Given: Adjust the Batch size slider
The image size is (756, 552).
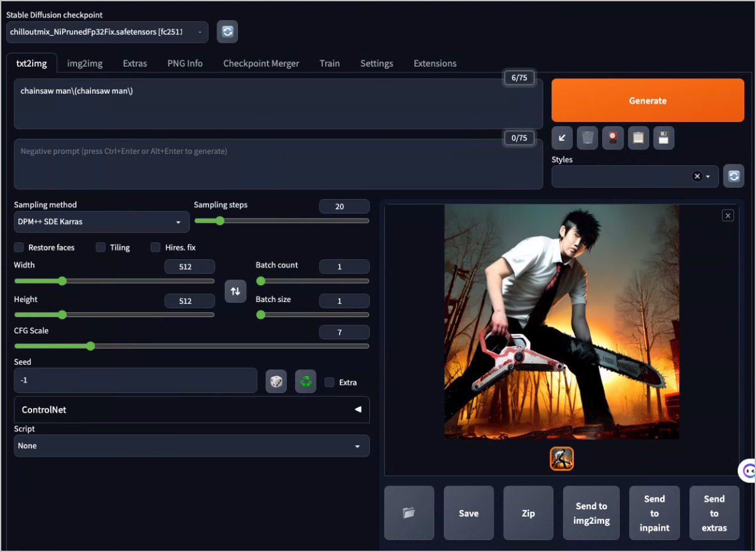Looking at the screenshot, I should pos(313,315).
